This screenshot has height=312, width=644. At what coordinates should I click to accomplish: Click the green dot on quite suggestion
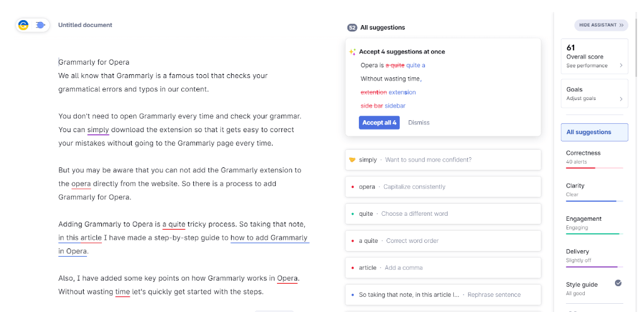coord(353,214)
